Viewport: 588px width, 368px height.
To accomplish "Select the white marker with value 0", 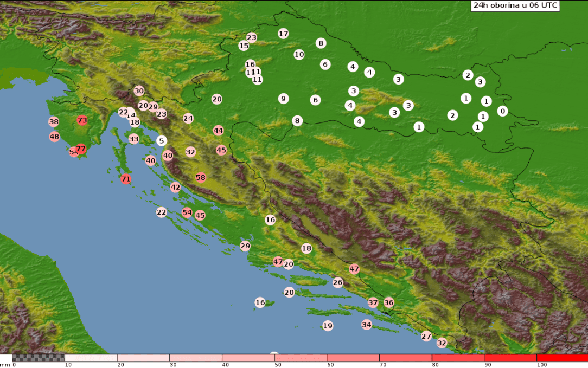I will [x=502, y=111].
